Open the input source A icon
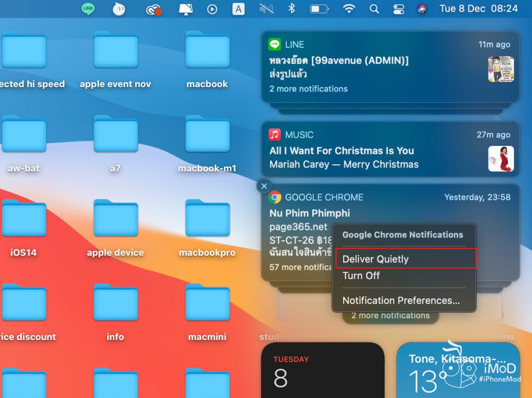The image size is (532, 398). tap(238, 9)
